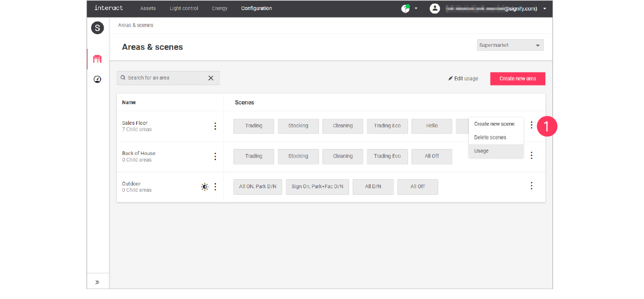Activate the All D/N outdoor scene
The image size is (644, 299).
(x=373, y=187)
